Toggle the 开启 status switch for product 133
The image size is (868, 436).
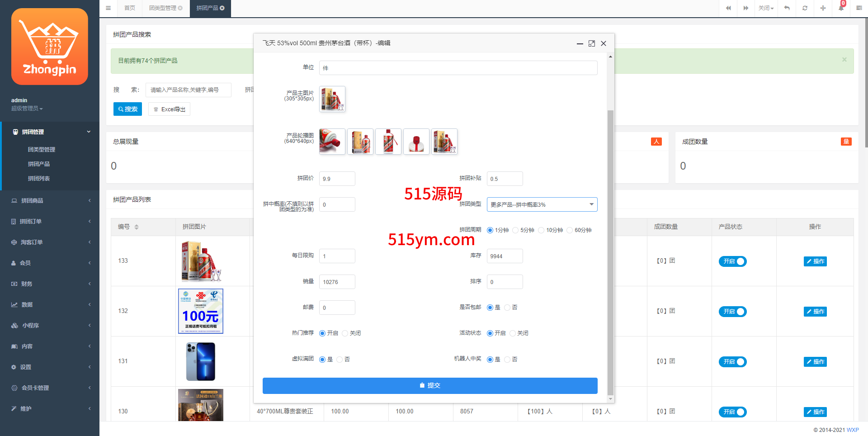point(732,261)
